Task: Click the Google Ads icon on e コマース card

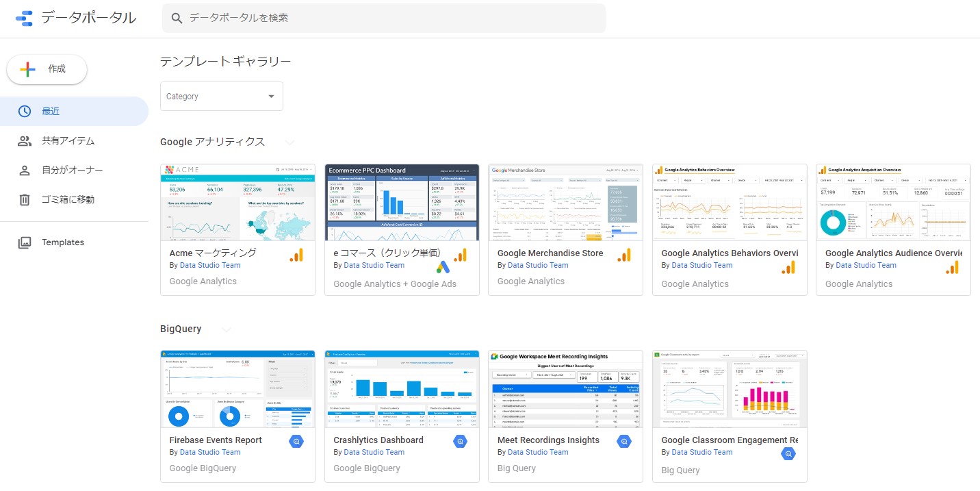Action: click(443, 266)
